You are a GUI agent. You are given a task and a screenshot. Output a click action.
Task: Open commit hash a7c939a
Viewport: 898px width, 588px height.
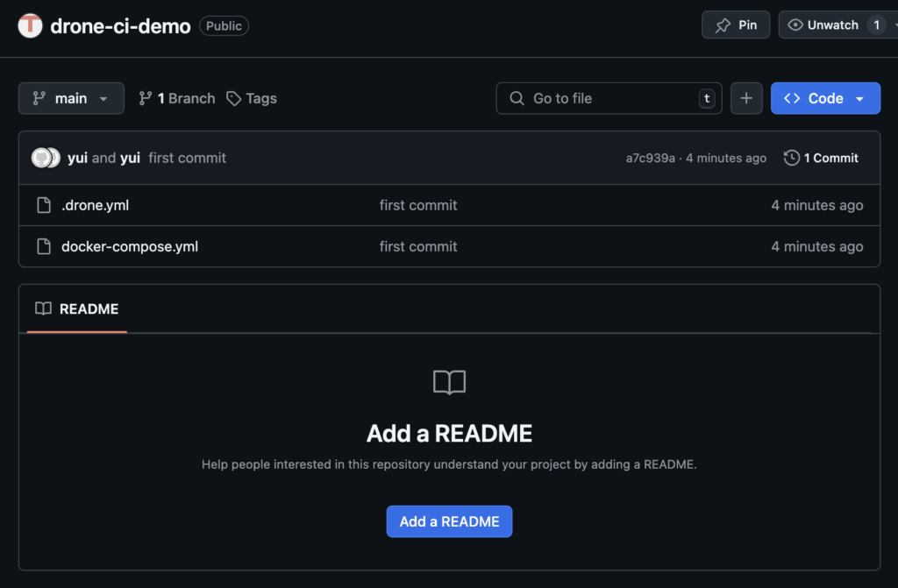point(650,158)
